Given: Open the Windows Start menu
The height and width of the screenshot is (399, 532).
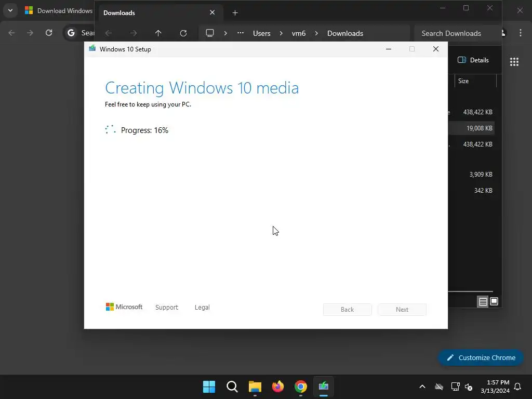Looking at the screenshot, I should (209, 387).
